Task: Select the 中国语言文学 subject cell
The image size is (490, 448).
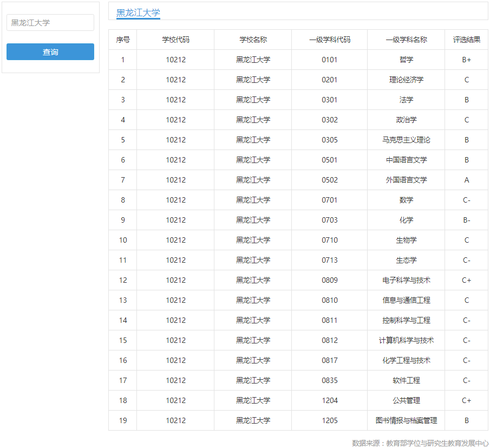Action: tap(406, 160)
